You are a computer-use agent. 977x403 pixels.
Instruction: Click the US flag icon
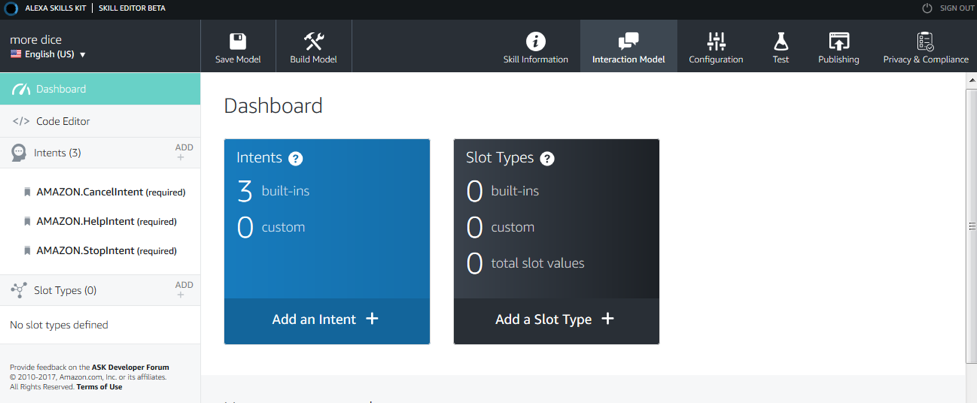tap(16, 54)
